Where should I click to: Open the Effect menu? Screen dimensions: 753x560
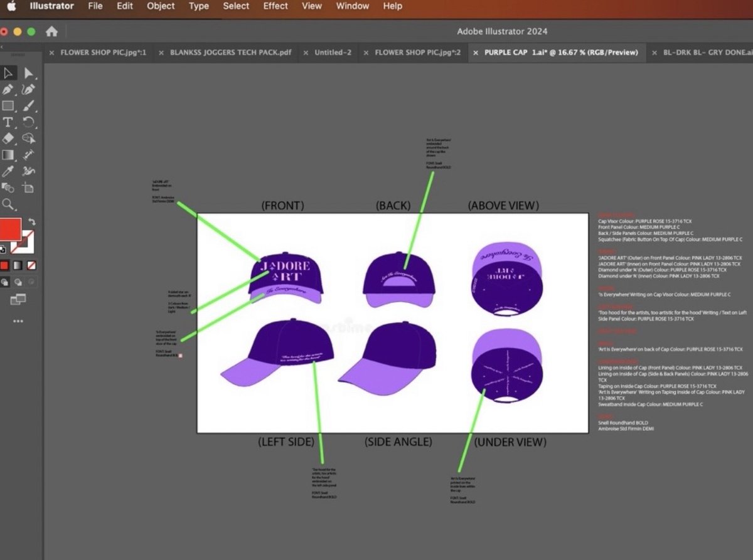pos(275,6)
